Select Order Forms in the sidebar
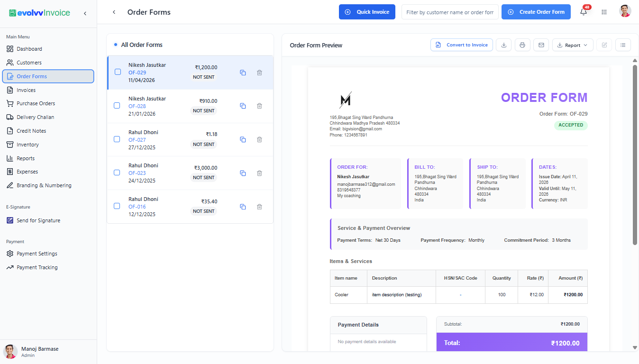 click(x=48, y=76)
